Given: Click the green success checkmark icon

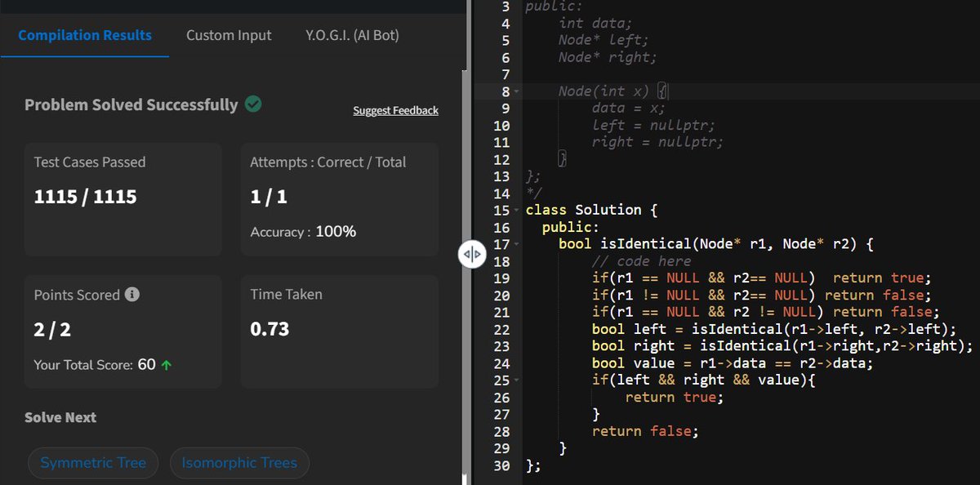Looking at the screenshot, I should tap(253, 105).
